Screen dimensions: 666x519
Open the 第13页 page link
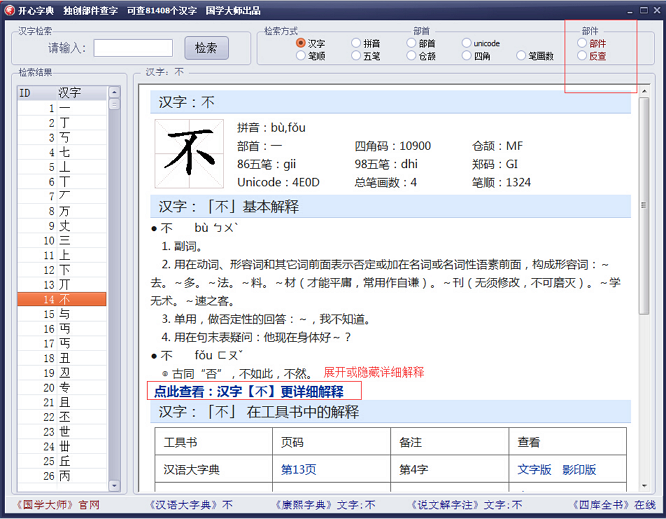[x=299, y=470]
